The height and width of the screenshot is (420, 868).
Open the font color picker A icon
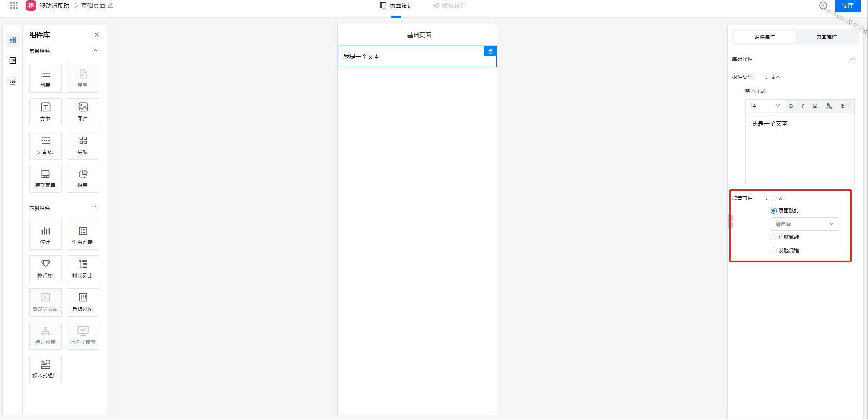829,106
